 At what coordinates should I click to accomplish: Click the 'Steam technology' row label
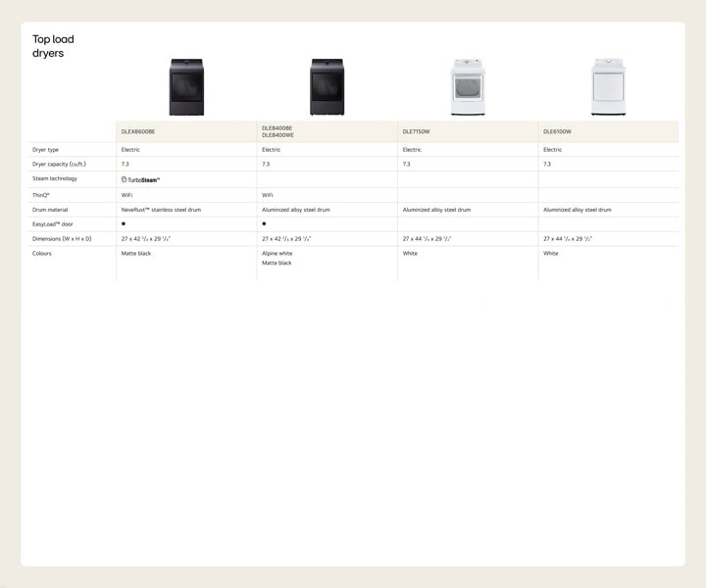click(55, 178)
